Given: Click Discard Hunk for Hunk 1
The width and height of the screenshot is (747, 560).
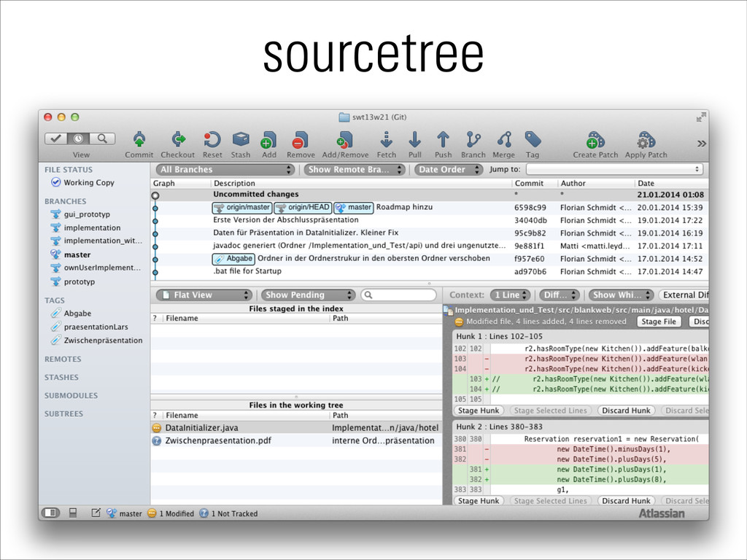Looking at the screenshot, I should [626, 411].
